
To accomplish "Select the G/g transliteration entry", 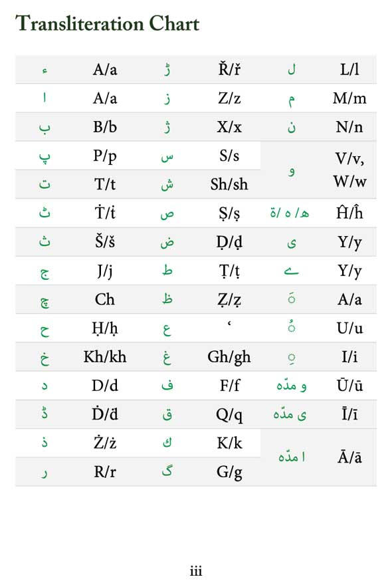I will [229, 473].
